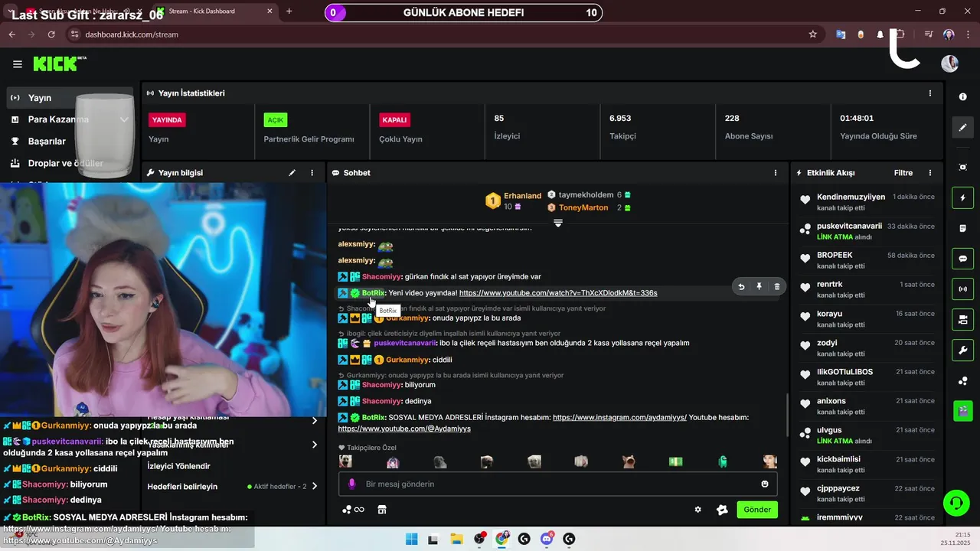The width and height of the screenshot is (980, 551).
Task: Open the channel points infinity balance
Action: [x=353, y=510]
